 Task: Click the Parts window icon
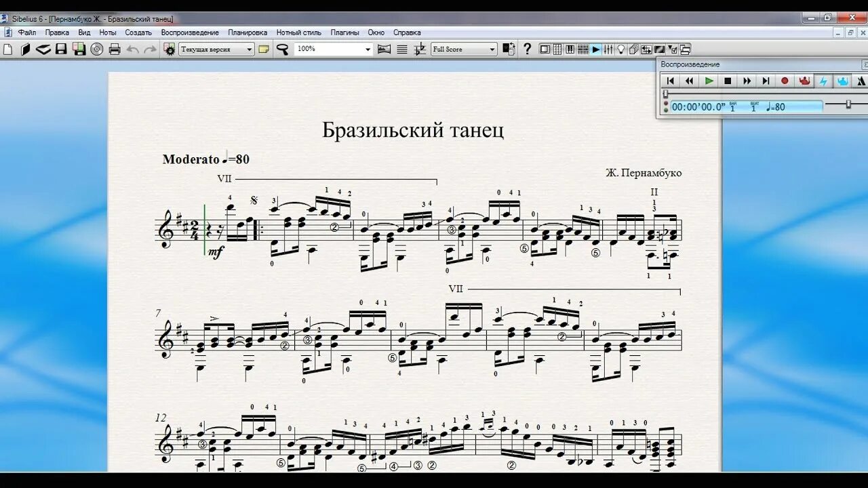[633, 49]
